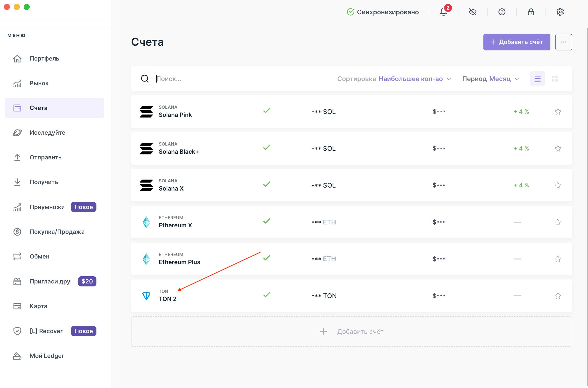This screenshot has width=588, height=388.
Task: Click the Исследуйте planet icon
Action: click(17, 133)
